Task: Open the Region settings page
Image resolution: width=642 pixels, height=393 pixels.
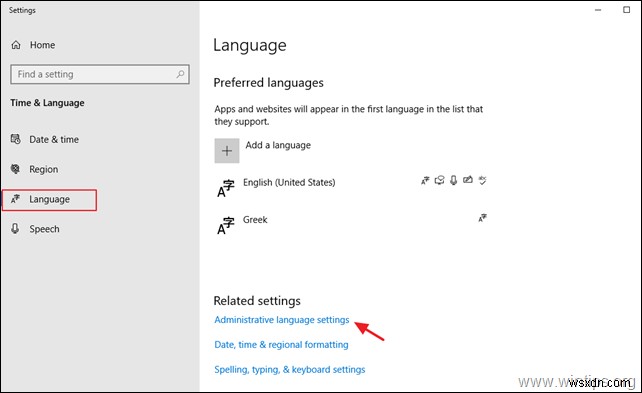Action: point(44,169)
